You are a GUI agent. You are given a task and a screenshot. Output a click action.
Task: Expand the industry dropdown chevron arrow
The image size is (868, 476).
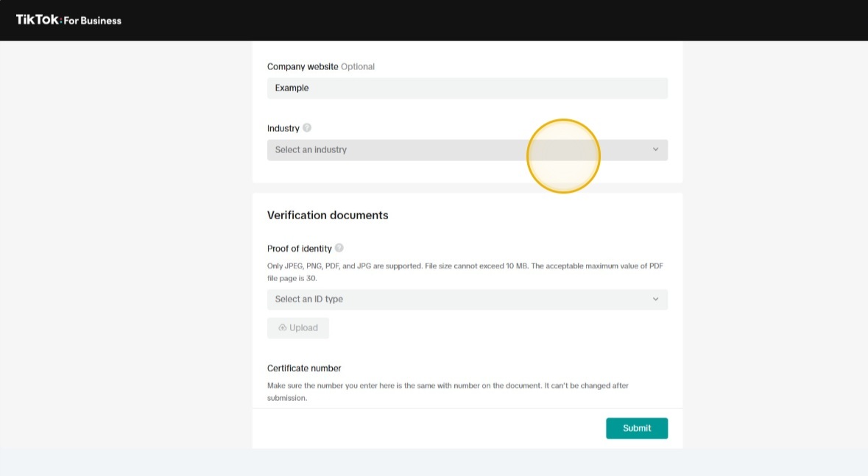tap(655, 150)
